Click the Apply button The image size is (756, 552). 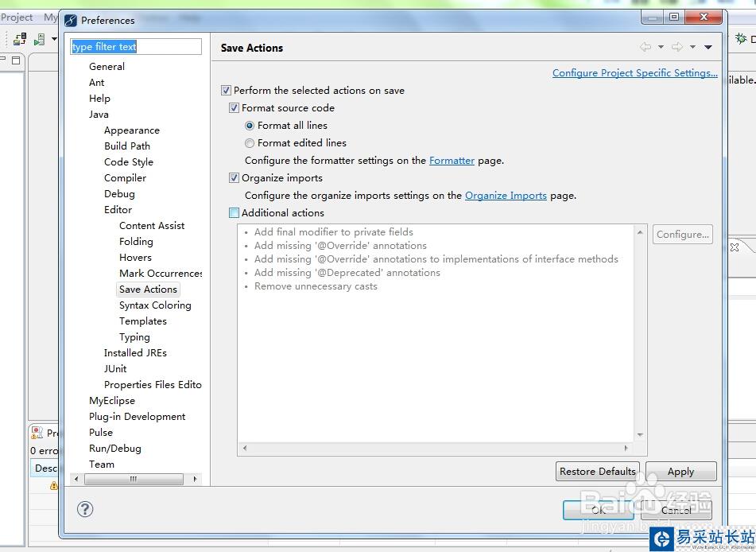coord(680,472)
